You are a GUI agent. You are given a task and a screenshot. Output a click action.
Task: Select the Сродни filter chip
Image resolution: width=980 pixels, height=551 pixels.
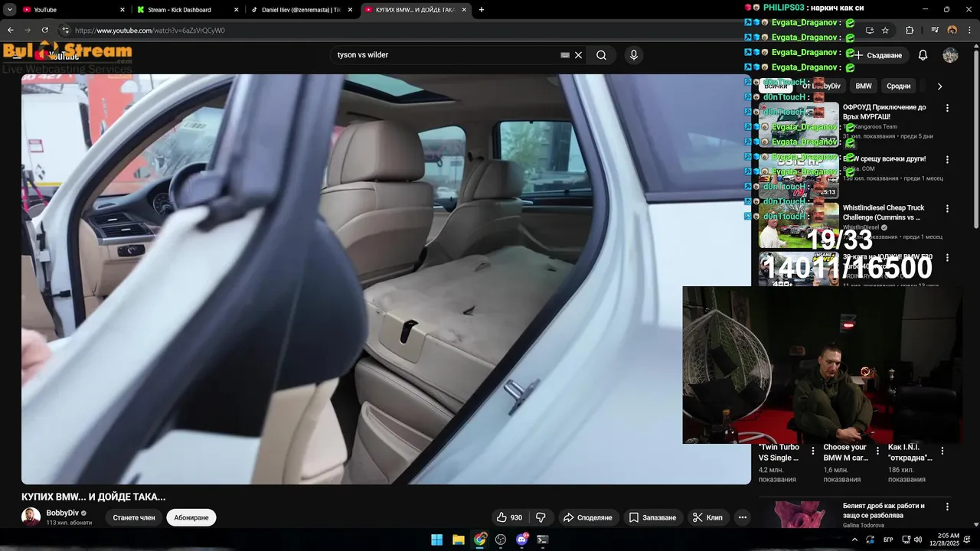click(899, 86)
